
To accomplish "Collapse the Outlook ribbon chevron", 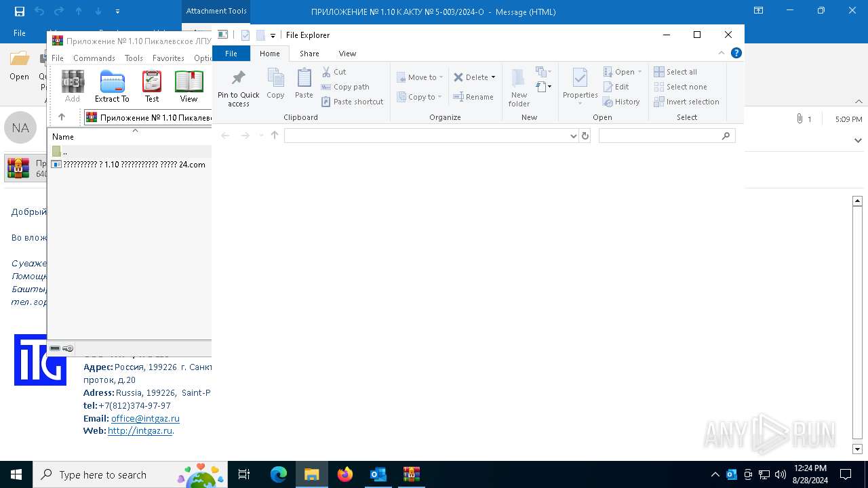I will click(859, 102).
